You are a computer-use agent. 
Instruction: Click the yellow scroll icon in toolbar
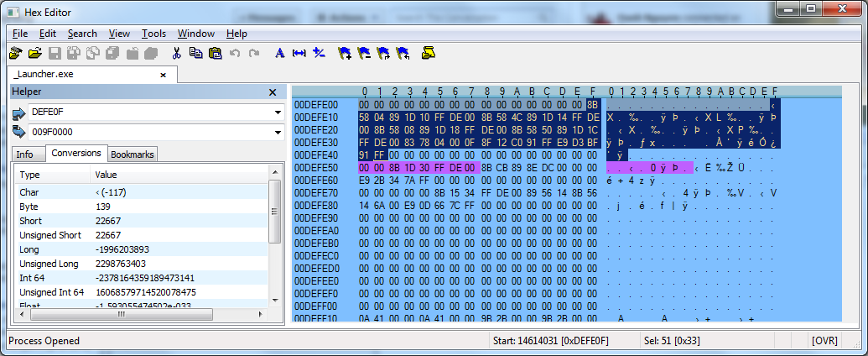pyautogui.click(x=429, y=54)
